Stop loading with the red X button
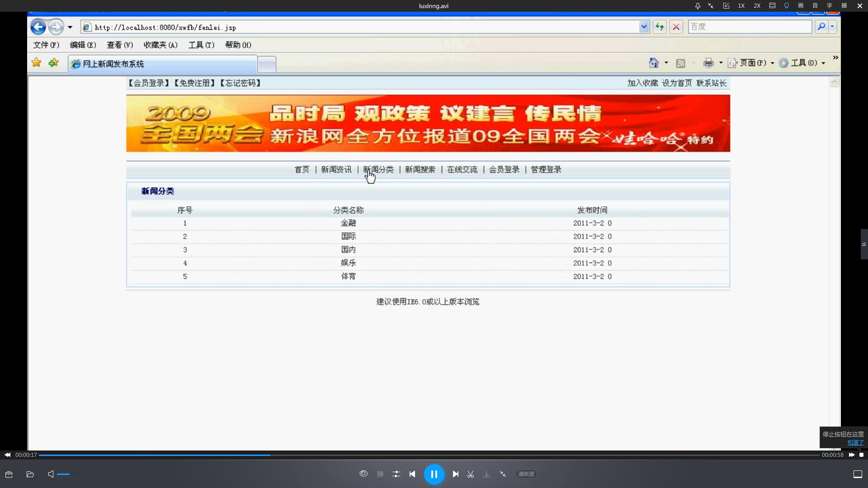Image resolution: width=868 pixels, height=488 pixels. click(x=676, y=27)
